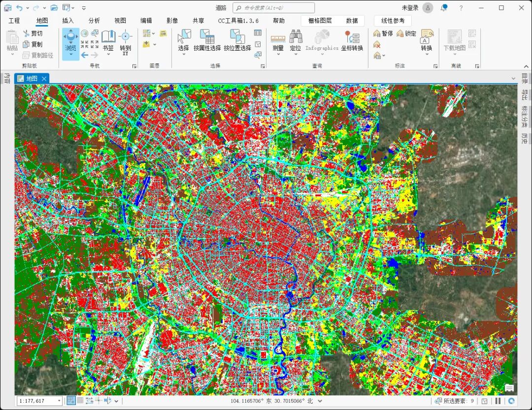The height and width of the screenshot is (410, 532).
Task: Click the 转到XY (Go To XY) tool
Action: click(125, 42)
